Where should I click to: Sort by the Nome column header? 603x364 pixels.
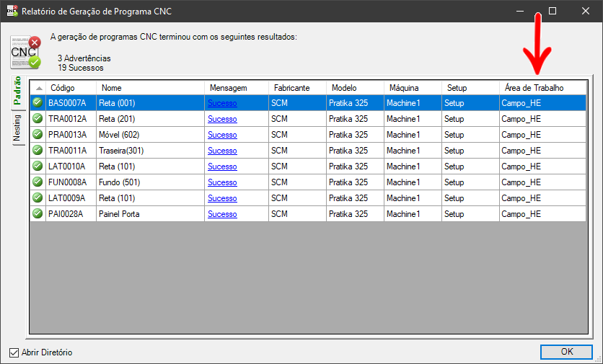(150, 88)
